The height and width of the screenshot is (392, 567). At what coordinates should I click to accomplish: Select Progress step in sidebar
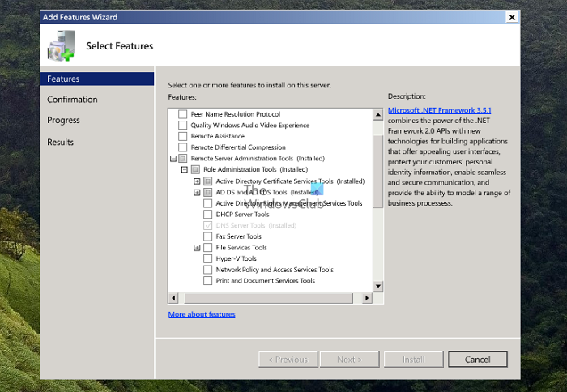point(63,120)
